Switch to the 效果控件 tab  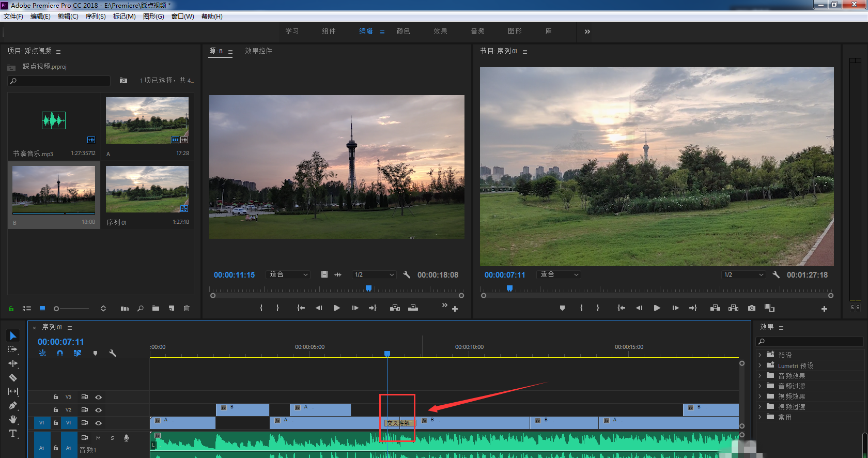[x=258, y=51]
